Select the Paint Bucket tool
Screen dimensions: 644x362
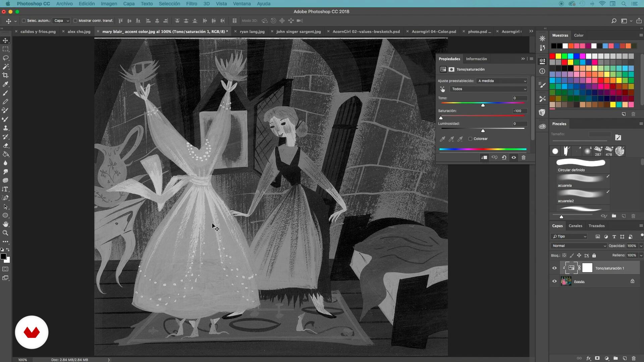pos(5,154)
